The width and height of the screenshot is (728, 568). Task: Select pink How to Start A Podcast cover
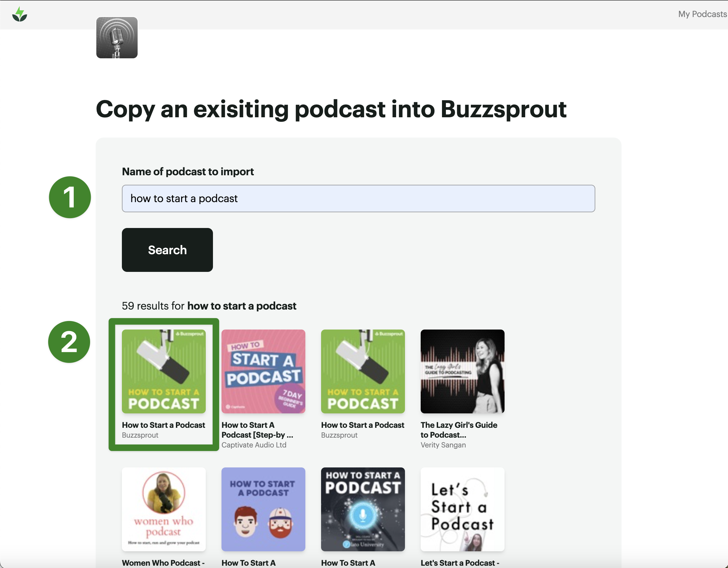pos(263,371)
